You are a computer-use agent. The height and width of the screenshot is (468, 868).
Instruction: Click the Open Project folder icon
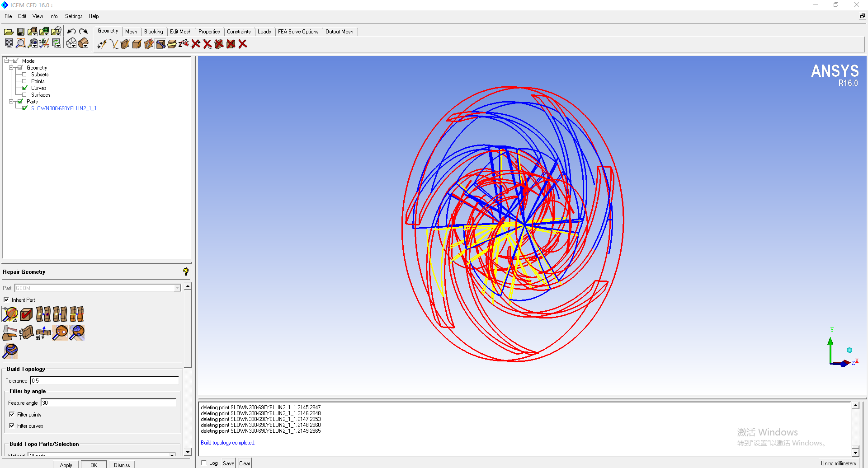[x=9, y=32]
